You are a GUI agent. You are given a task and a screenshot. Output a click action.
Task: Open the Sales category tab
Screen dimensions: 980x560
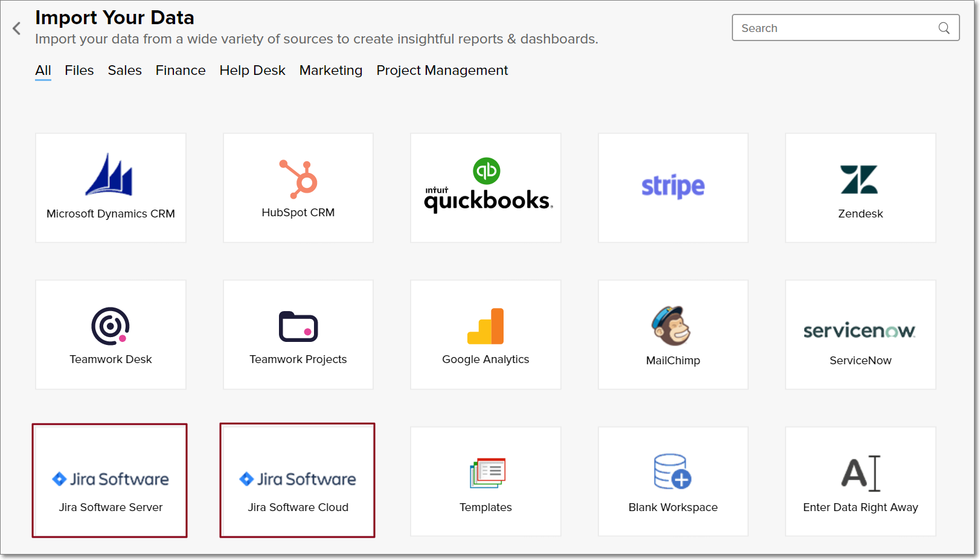(124, 70)
